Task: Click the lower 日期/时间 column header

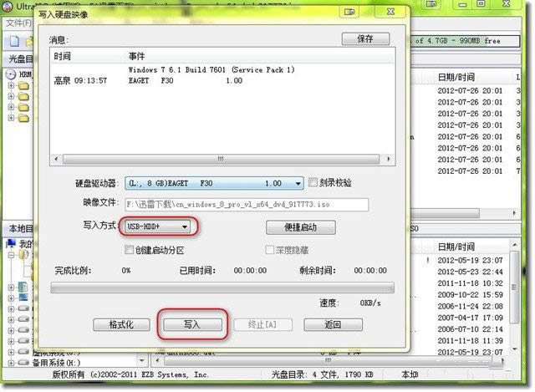Action: tap(456, 247)
